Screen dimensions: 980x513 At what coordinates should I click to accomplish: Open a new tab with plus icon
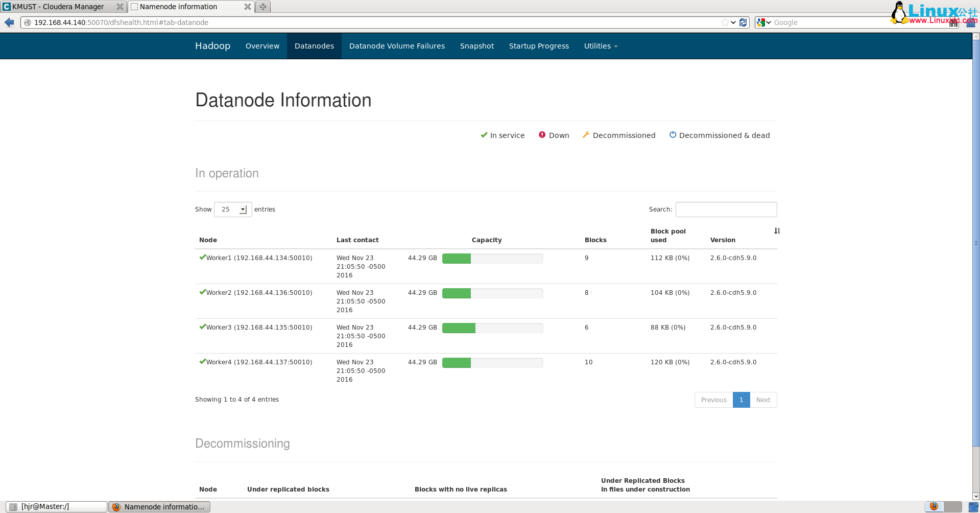262,7
